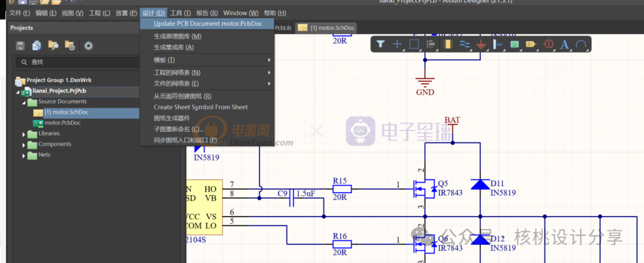
Task: Open the 工程的网络表 (N) submenu
Action: (x=207, y=73)
